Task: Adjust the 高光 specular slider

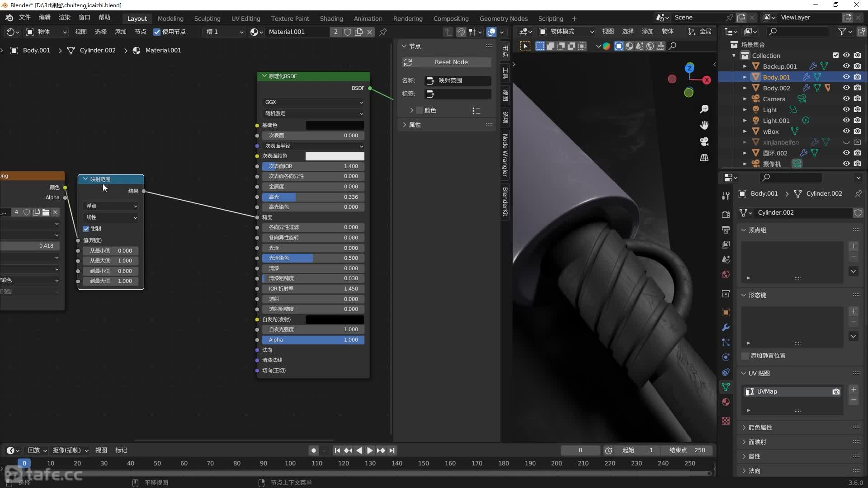Action: tap(313, 197)
